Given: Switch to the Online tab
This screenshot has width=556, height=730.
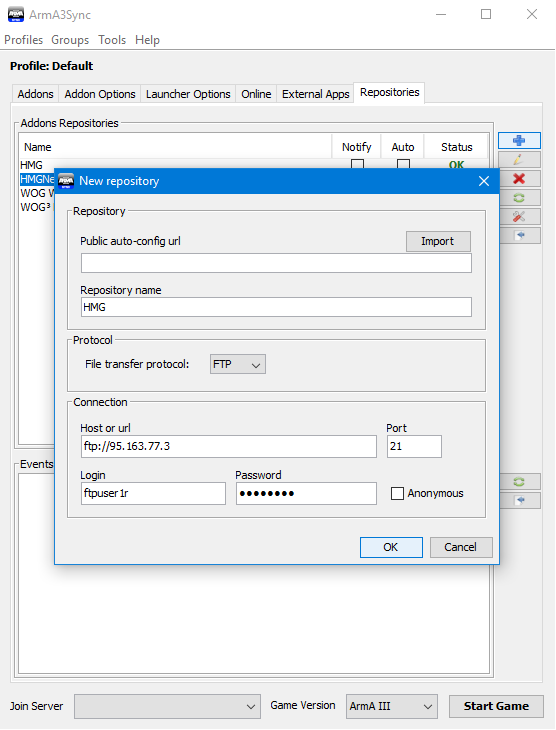Looking at the screenshot, I should (x=256, y=94).
